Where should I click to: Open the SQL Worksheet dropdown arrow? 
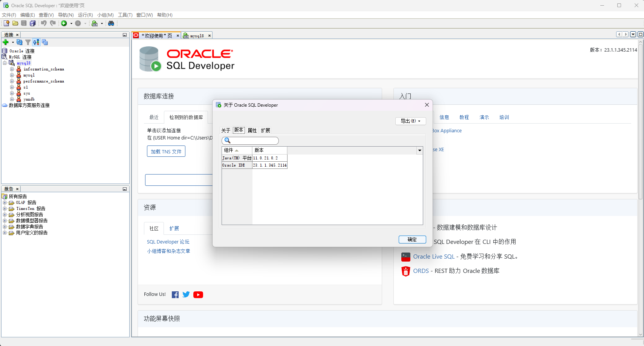coord(102,23)
